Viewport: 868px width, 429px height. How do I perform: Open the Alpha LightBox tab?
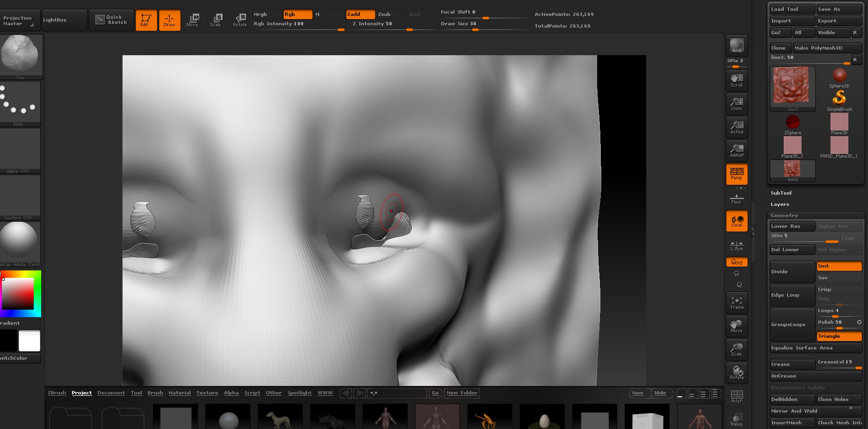point(231,393)
